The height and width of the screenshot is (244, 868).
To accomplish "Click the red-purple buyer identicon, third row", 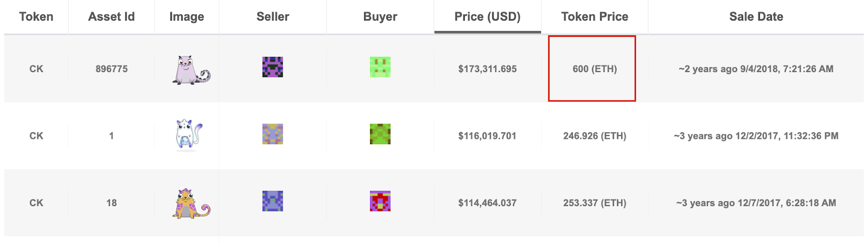I will [x=380, y=201].
